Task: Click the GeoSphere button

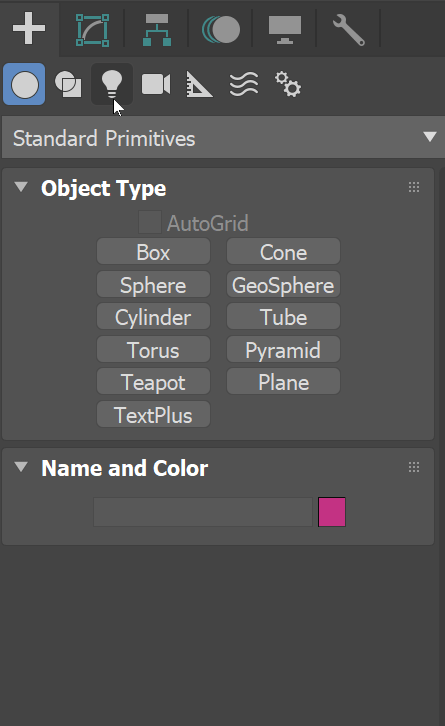Action: click(x=283, y=285)
